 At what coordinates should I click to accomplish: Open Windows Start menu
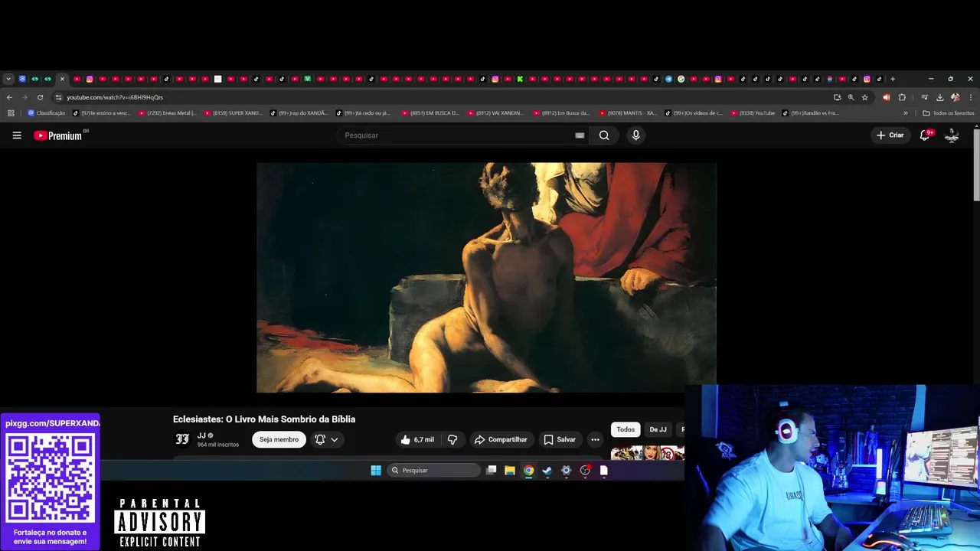click(376, 471)
